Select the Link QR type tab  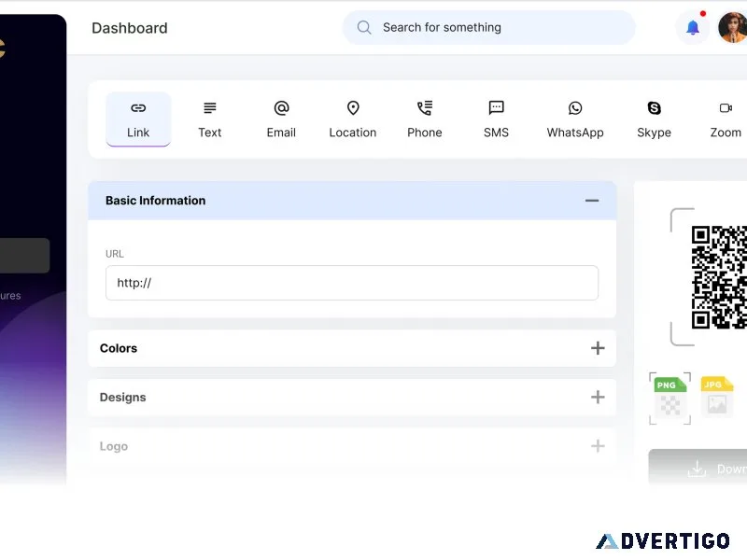138,119
